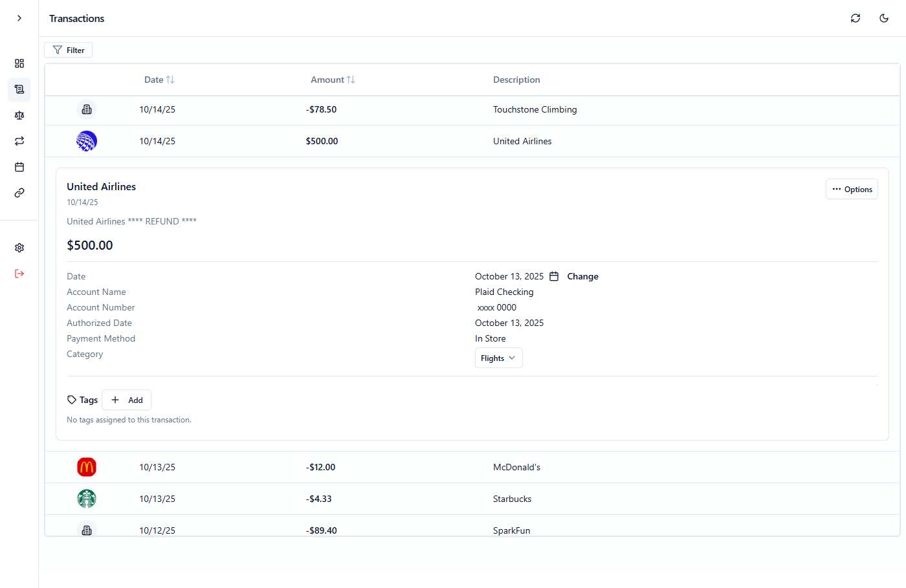
Task: Open the Dashboard with the grid icon
Action: [x=19, y=63]
